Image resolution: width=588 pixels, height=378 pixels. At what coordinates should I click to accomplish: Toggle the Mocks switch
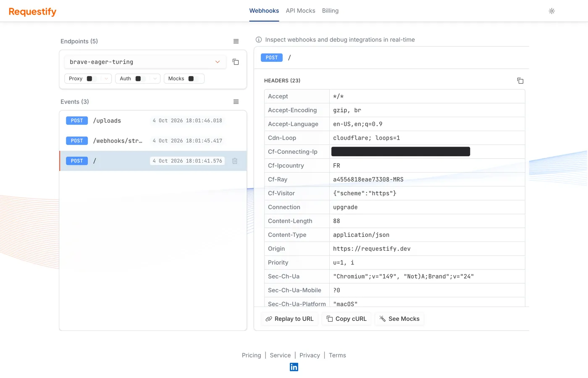[194, 79]
